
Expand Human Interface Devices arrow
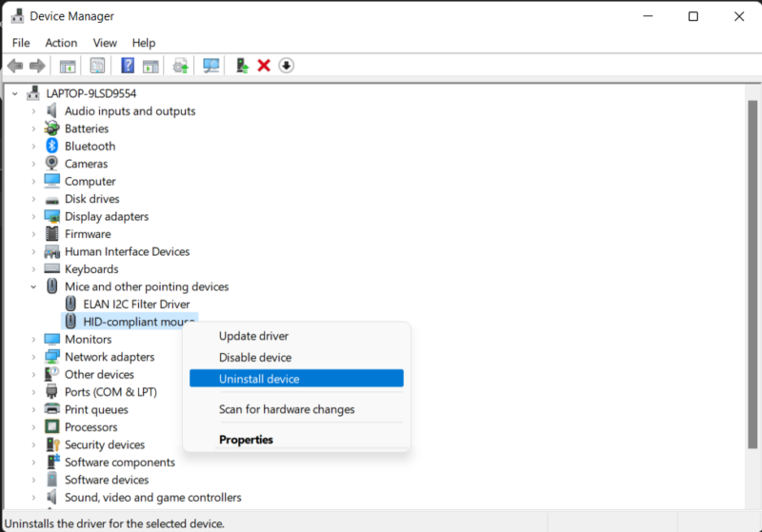[33, 251]
